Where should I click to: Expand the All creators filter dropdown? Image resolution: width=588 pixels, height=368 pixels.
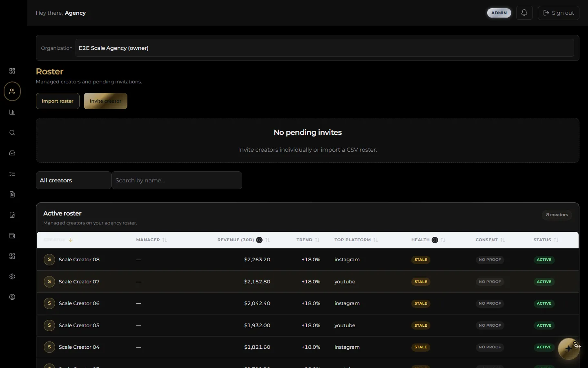click(x=73, y=180)
